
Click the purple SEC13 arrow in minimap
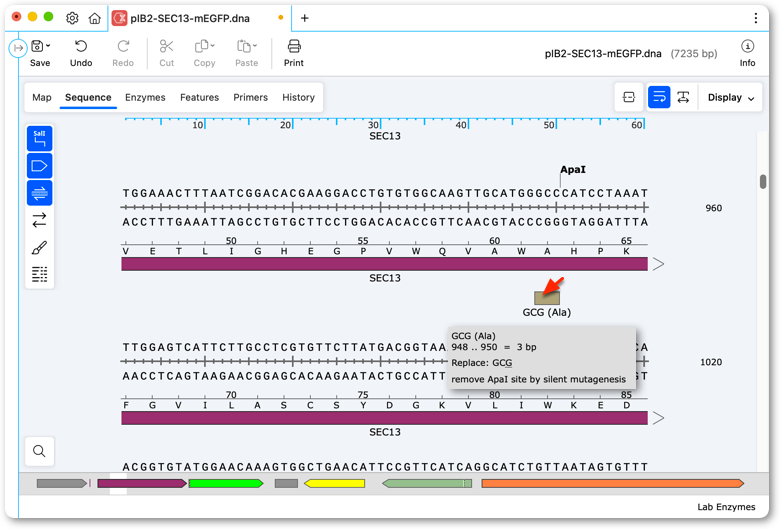(142, 483)
